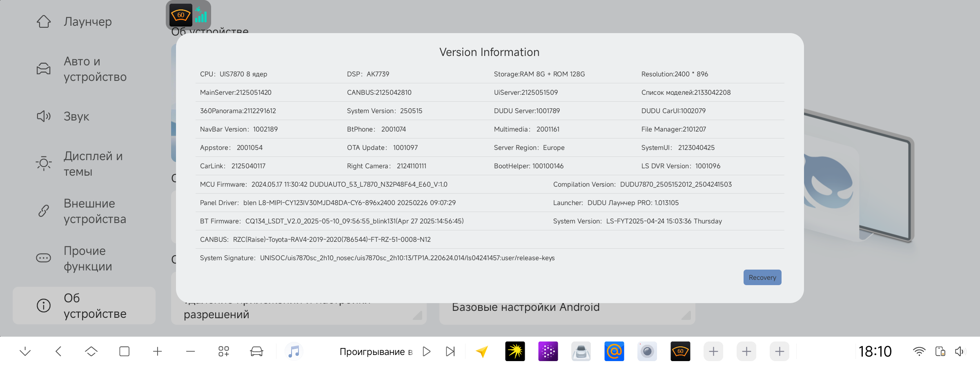The image size is (980, 366).
Task: Decrease volume with minus icon
Action: click(190, 351)
